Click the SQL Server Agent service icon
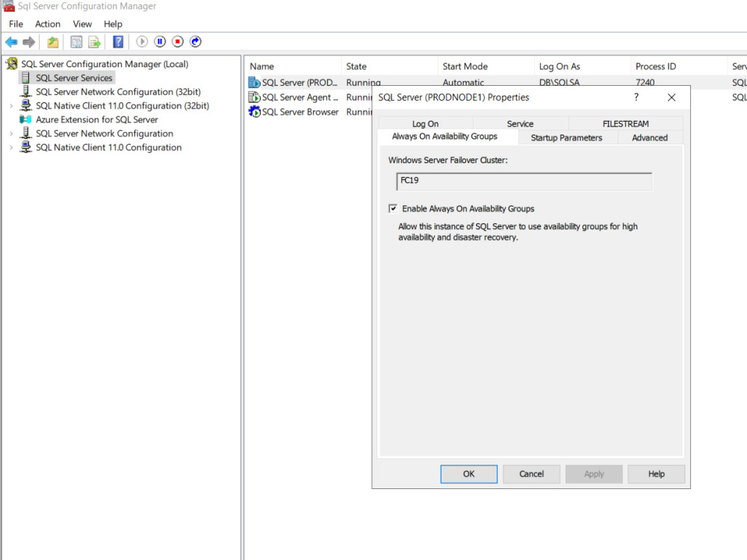The width and height of the screenshot is (747, 560). click(x=255, y=97)
